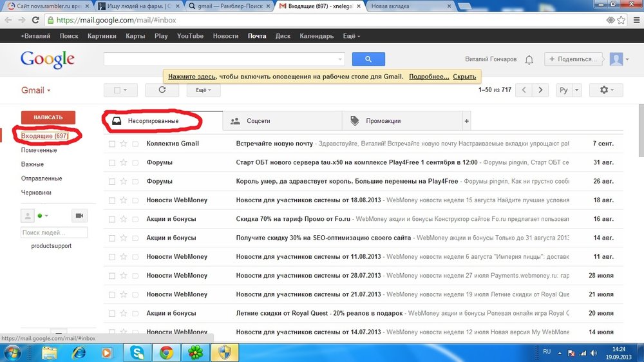Add a new inbox tab with plus
This screenshot has width=644, height=362.
[x=467, y=121]
